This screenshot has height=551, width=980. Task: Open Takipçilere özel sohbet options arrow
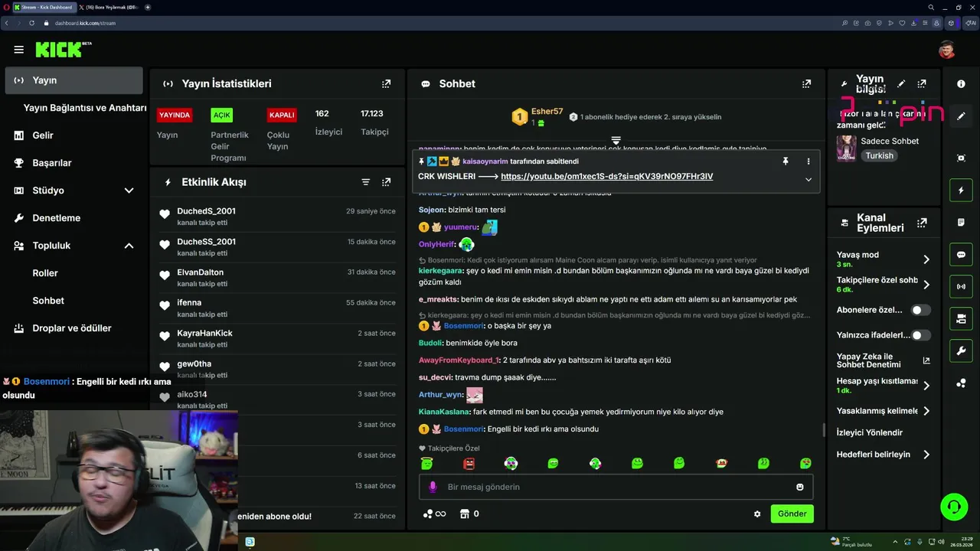click(x=926, y=285)
